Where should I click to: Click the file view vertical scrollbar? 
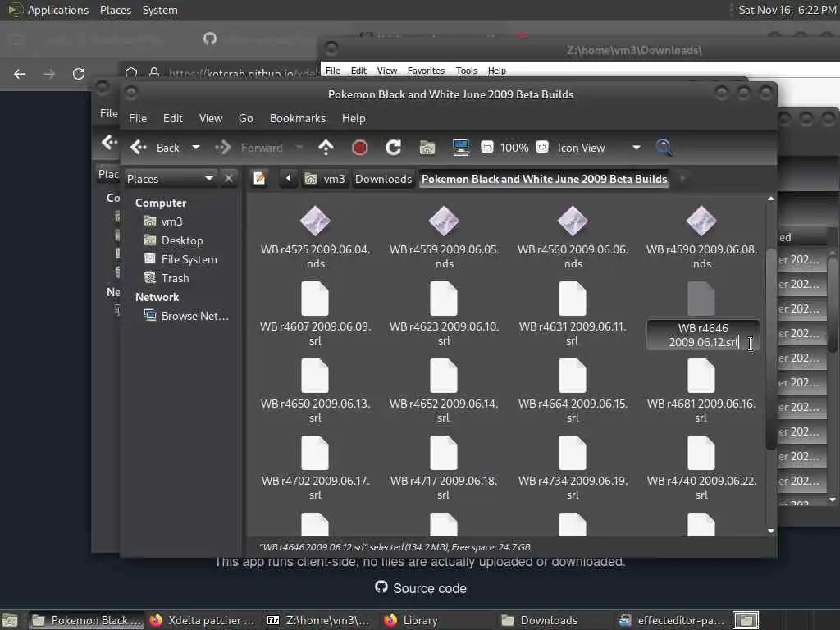click(771, 349)
